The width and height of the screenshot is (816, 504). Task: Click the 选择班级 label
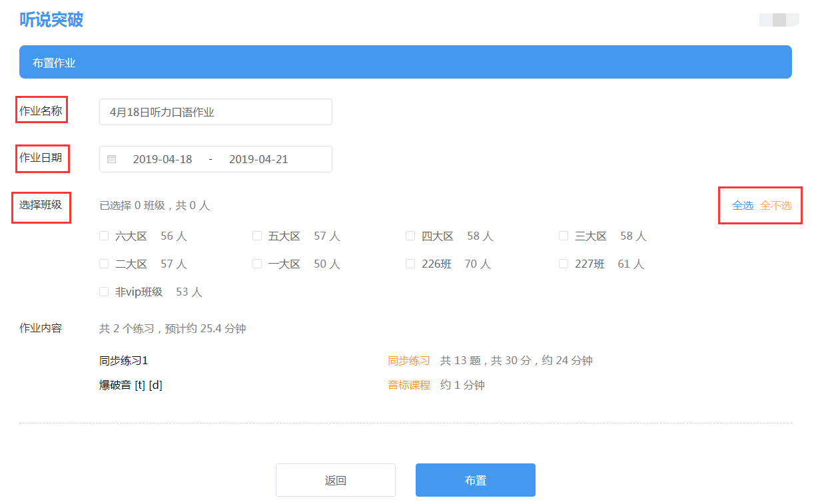pos(41,204)
